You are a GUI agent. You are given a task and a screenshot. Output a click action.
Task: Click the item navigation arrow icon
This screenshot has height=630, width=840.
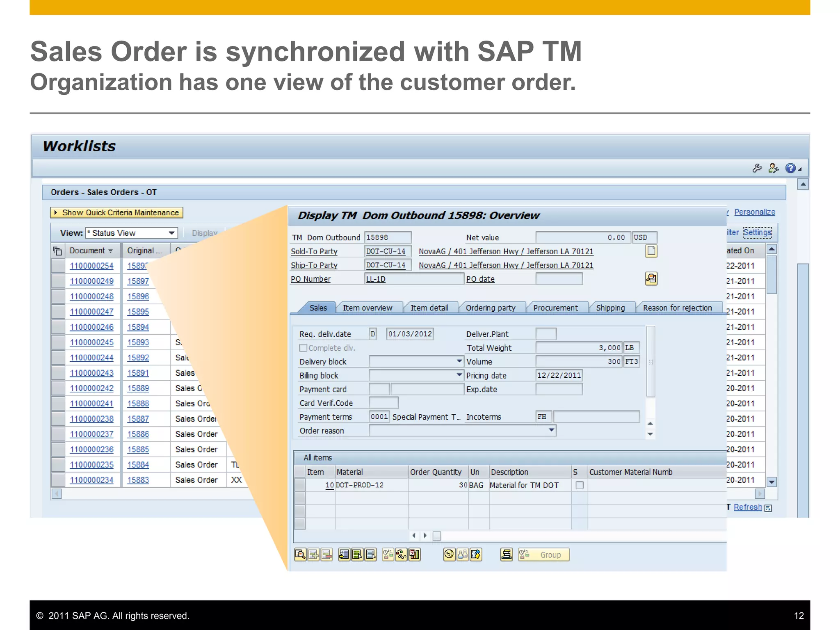coord(344,555)
